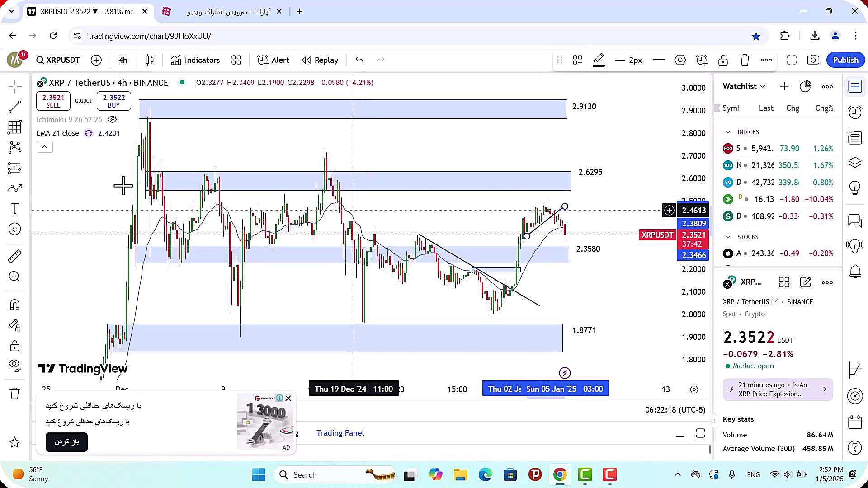Open the patterns drawing tool

[14, 147]
